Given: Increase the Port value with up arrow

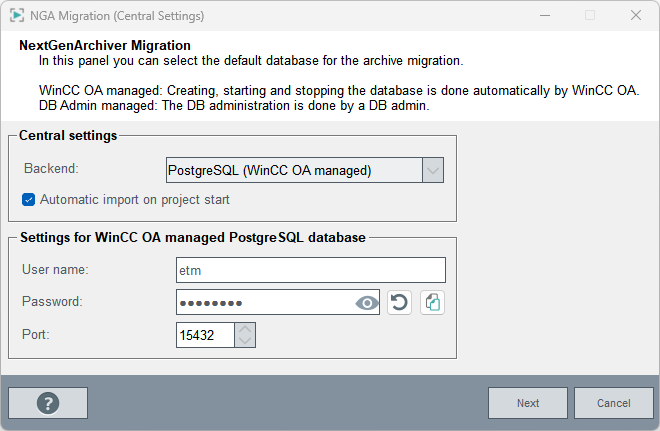Looking at the screenshot, I should (x=246, y=329).
